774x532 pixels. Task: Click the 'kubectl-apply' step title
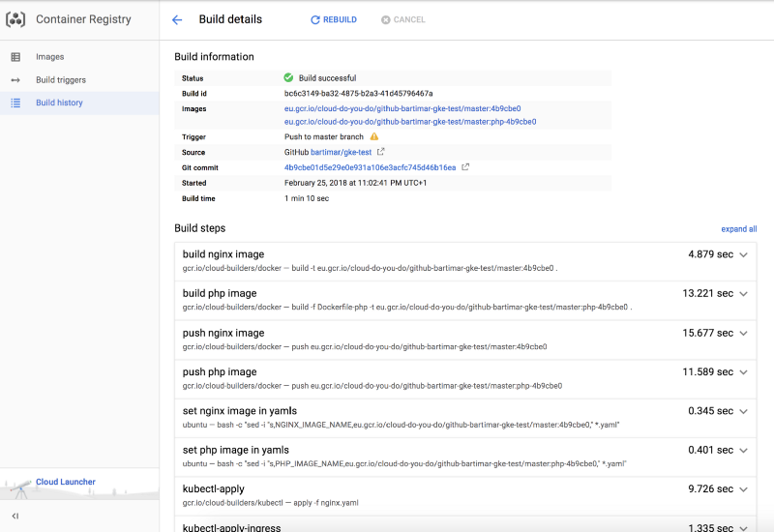click(x=213, y=488)
